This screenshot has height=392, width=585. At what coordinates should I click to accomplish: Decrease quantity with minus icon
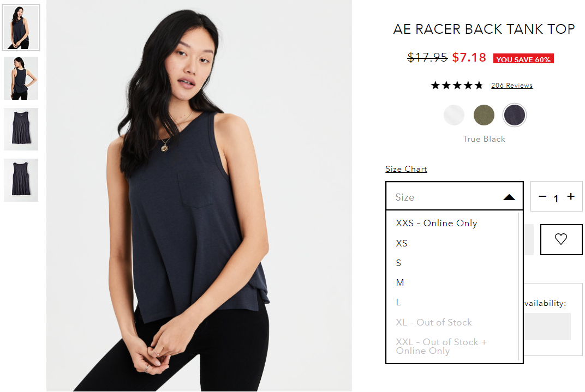tap(542, 196)
